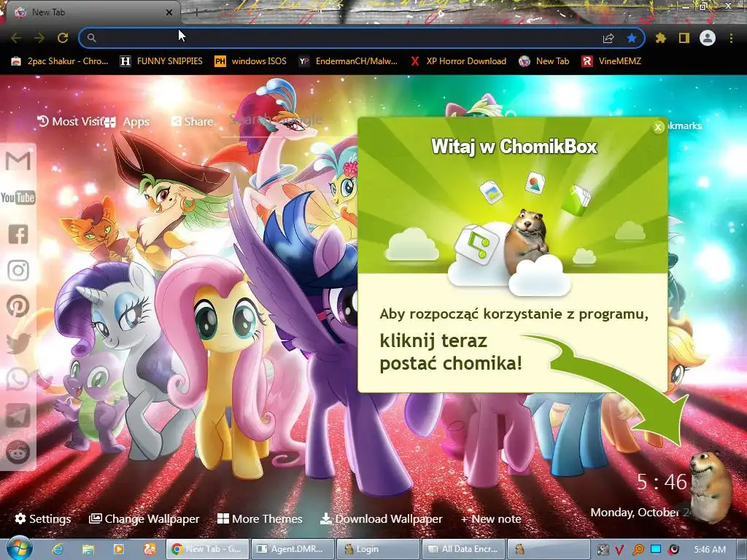This screenshot has height=560, width=747.
Task: Open the windows ISOS bookmark
Action: [251, 61]
